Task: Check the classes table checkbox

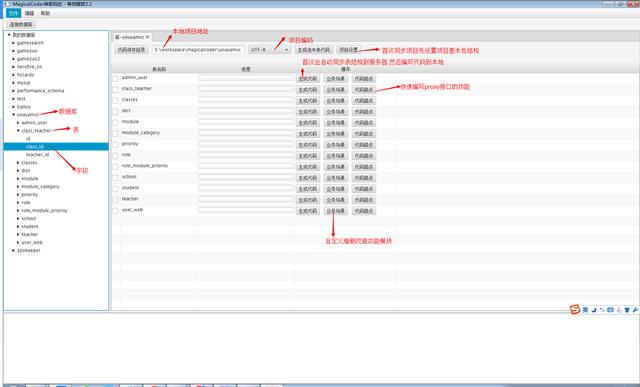Action: 116,100
